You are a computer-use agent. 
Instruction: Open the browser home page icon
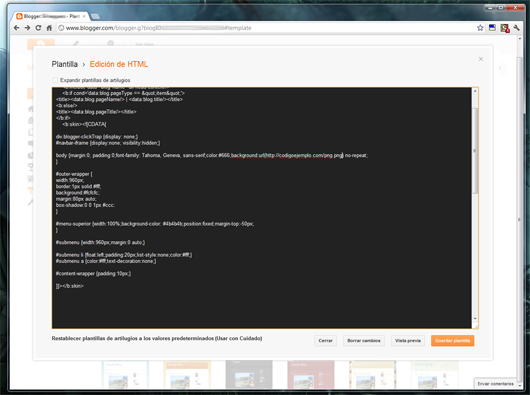coord(49,28)
